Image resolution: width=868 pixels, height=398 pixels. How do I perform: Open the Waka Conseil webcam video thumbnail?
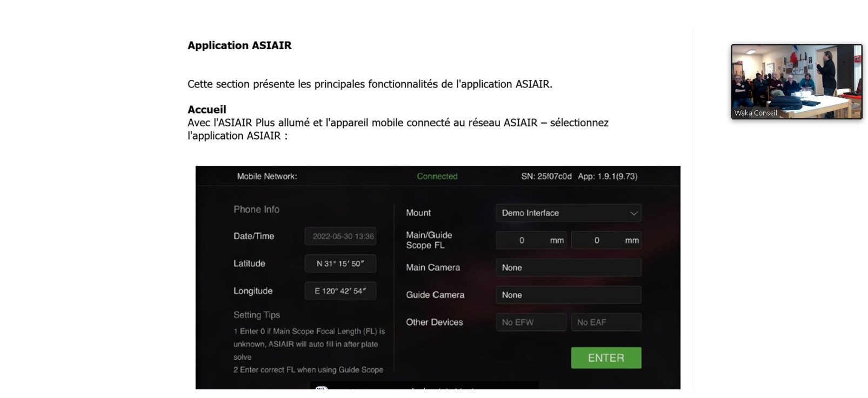pyautogui.click(x=797, y=82)
